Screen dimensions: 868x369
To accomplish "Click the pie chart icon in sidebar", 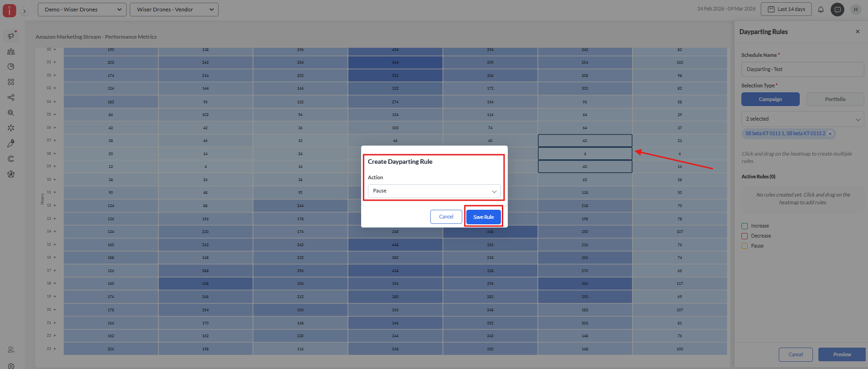I will [x=11, y=66].
